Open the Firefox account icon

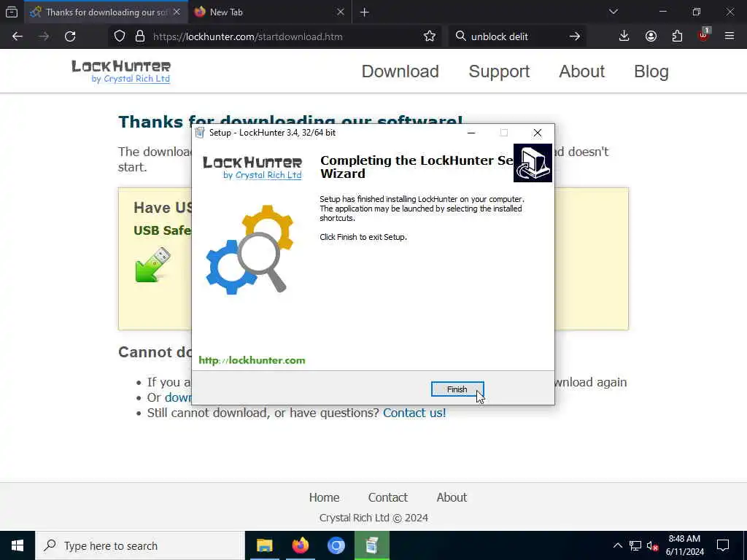651,36
